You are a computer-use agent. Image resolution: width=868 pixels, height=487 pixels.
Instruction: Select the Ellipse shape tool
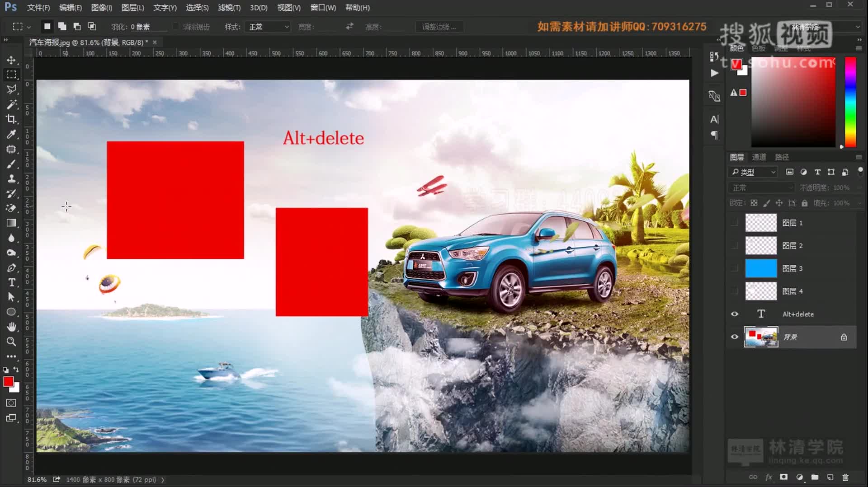click(x=11, y=312)
